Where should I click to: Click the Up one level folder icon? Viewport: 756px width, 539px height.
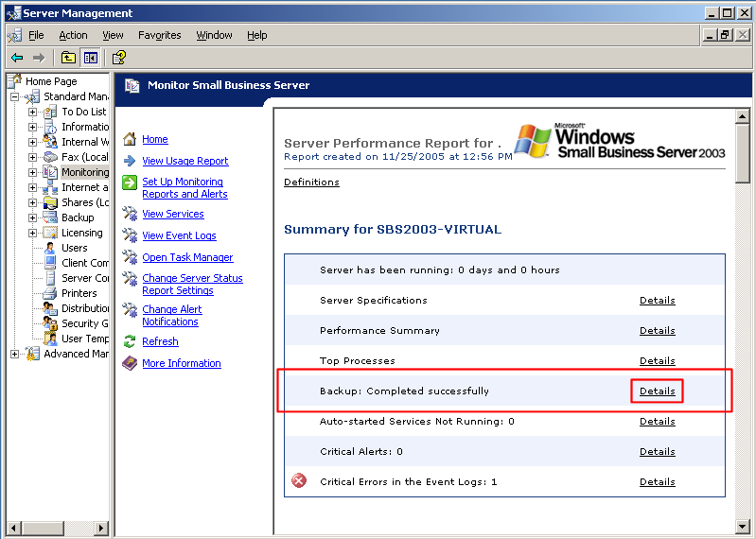(68, 58)
